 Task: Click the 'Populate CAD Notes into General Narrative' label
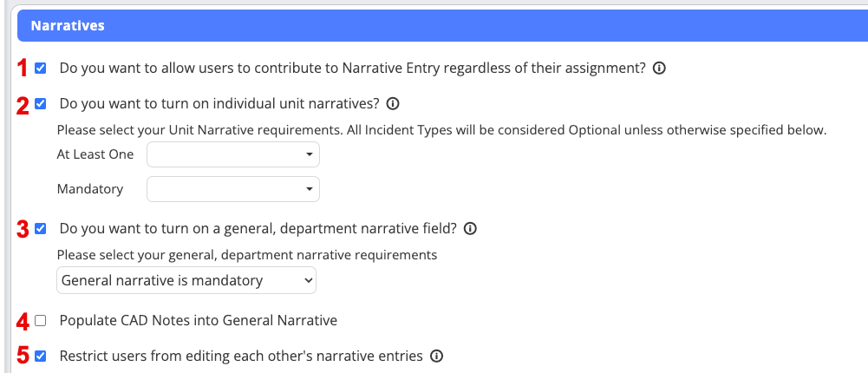[x=198, y=321]
